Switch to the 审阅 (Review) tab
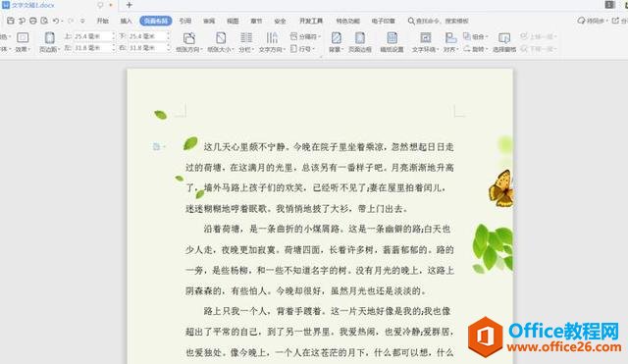The height and width of the screenshot is (364, 628). click(209, 21)
